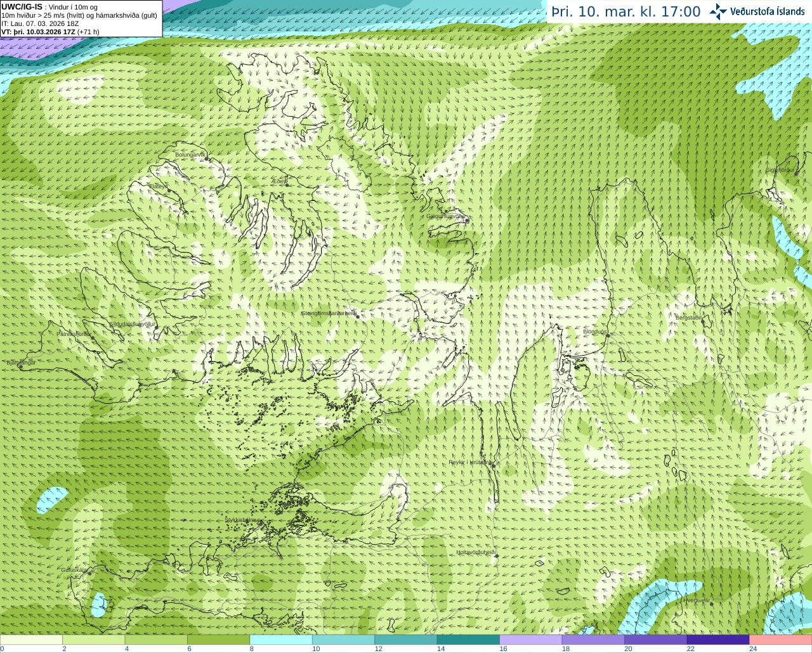Viewport: 812px width, 653px height.
Task: Click the Veðurstofa Íslands logo symbol
Action: click(x=718, y=11)
